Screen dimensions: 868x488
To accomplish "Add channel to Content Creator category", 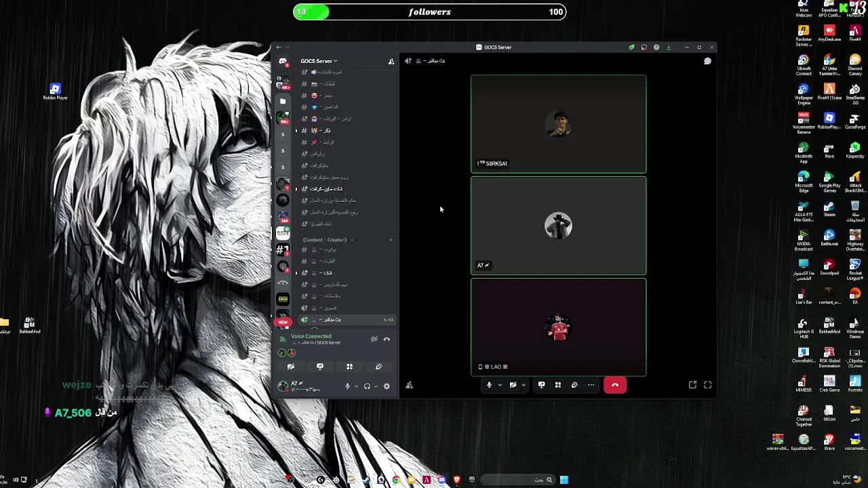I will pos(391,240).
